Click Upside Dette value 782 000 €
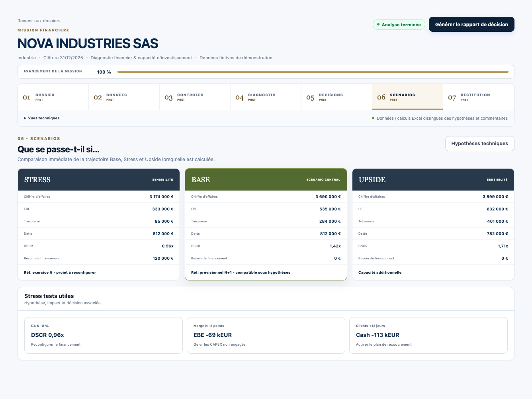 tap(497, 234)
